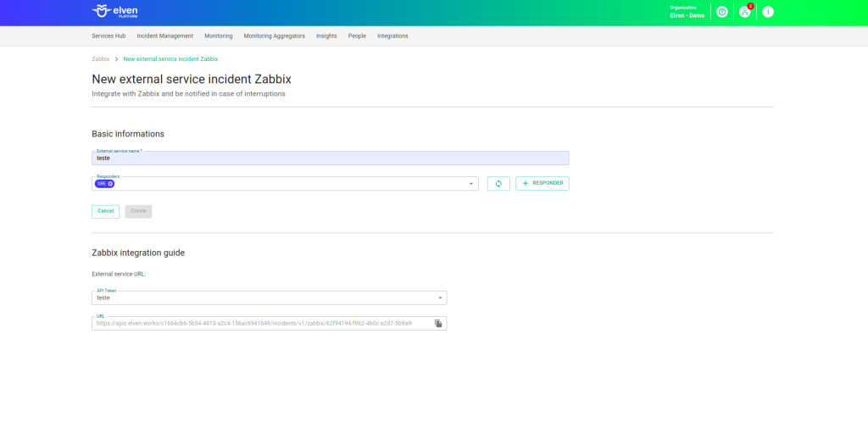Open the help question mark icon
868x428 pixels.
pos(721,12)
